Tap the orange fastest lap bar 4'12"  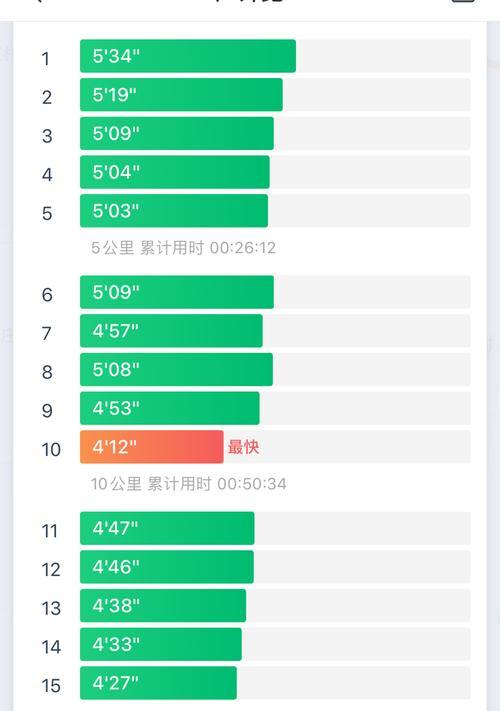click(x=152, y=447)
